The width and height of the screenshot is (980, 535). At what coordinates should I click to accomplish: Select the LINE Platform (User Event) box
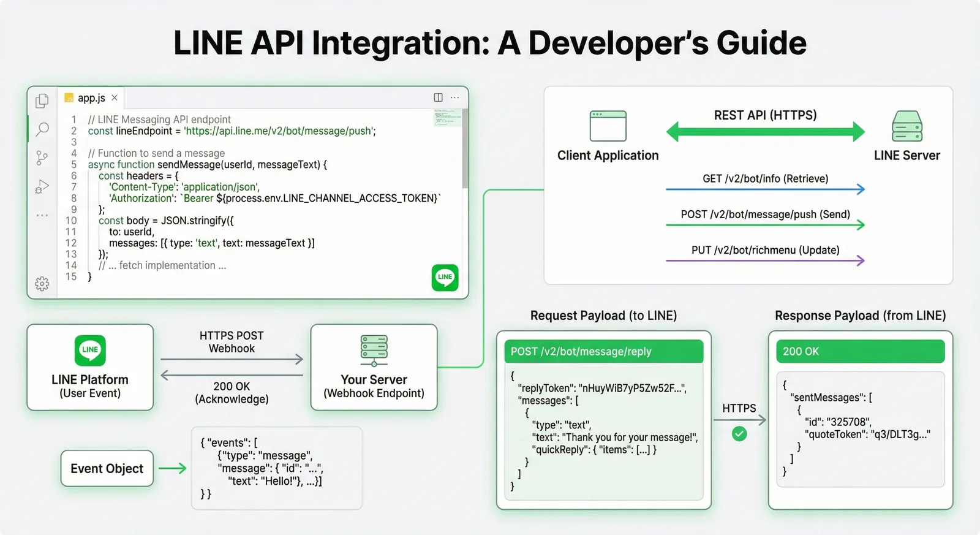click(x=90, y=367)
